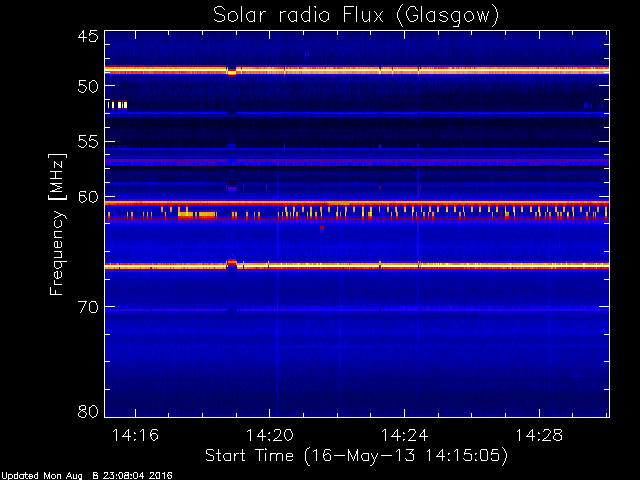Click the 14:28 time tick label

(x=539, y=435)
